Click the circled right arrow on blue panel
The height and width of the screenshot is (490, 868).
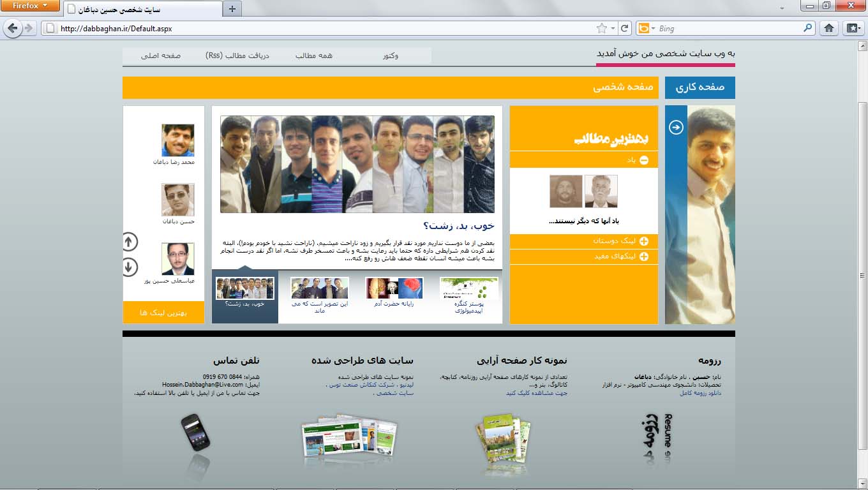[x=676, y=128]
